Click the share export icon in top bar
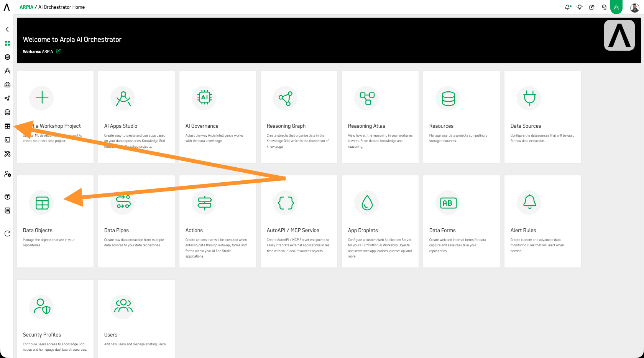Screen dimensions: 644x358 592,7
